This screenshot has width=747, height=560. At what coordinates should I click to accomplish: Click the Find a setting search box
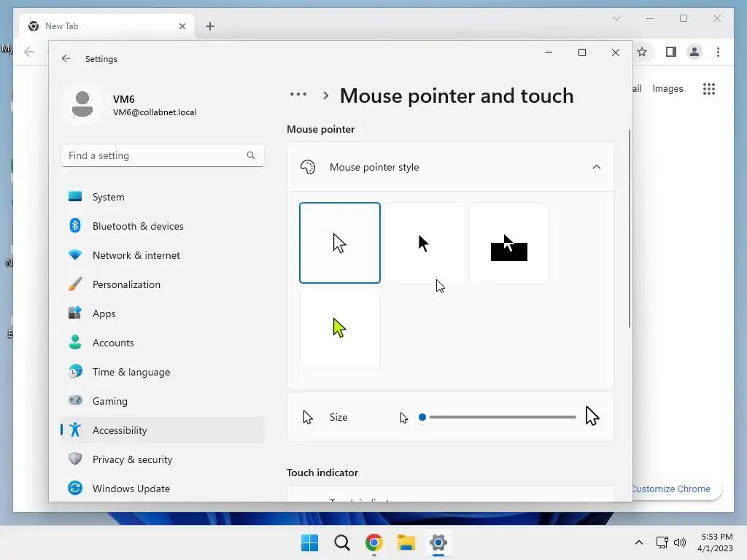point(163,156)
